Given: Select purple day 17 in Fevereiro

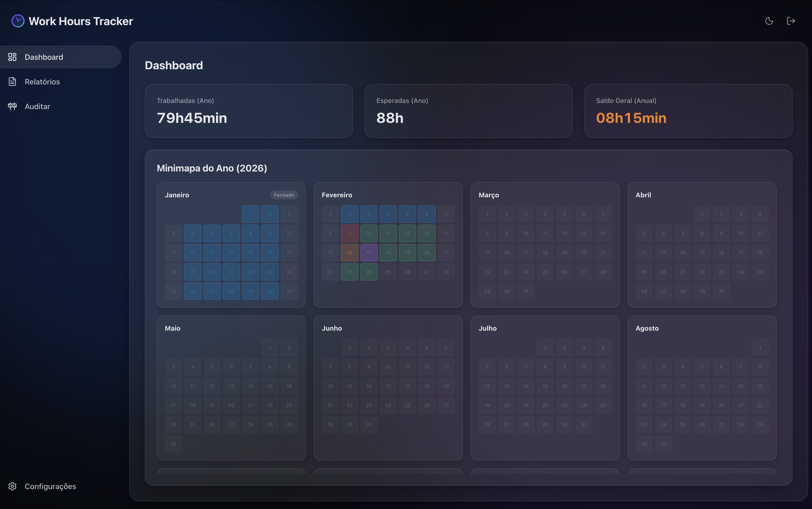Looking at the screenshot, I should [368, 252].
